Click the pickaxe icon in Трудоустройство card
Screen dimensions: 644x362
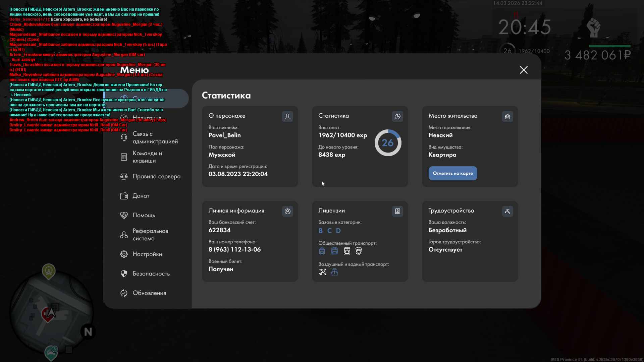[507, 211]
